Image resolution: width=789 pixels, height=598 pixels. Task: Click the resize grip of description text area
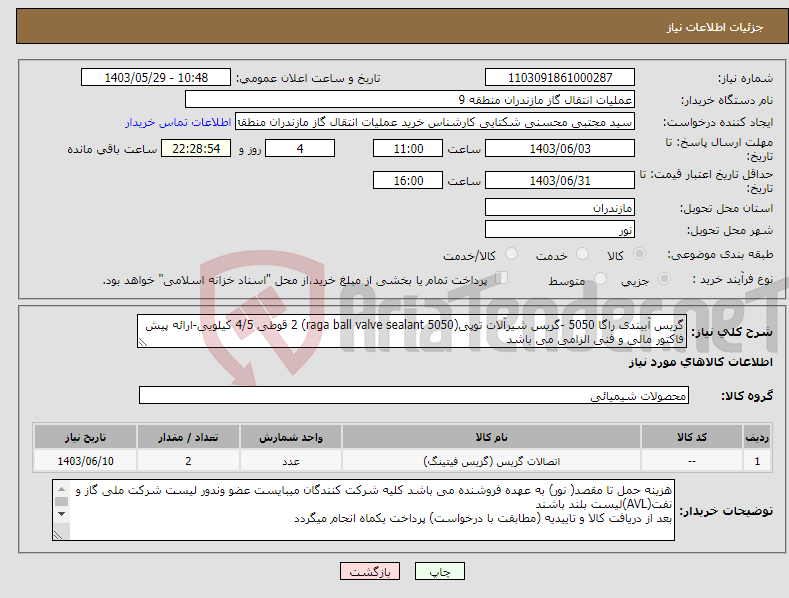click(x=143, y=342)
